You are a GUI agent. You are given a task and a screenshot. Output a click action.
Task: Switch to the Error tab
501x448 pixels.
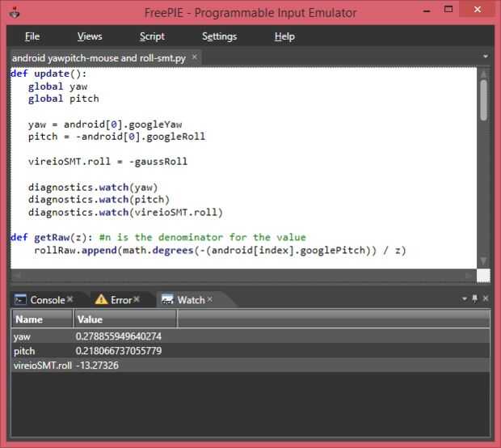coord(121,300)
